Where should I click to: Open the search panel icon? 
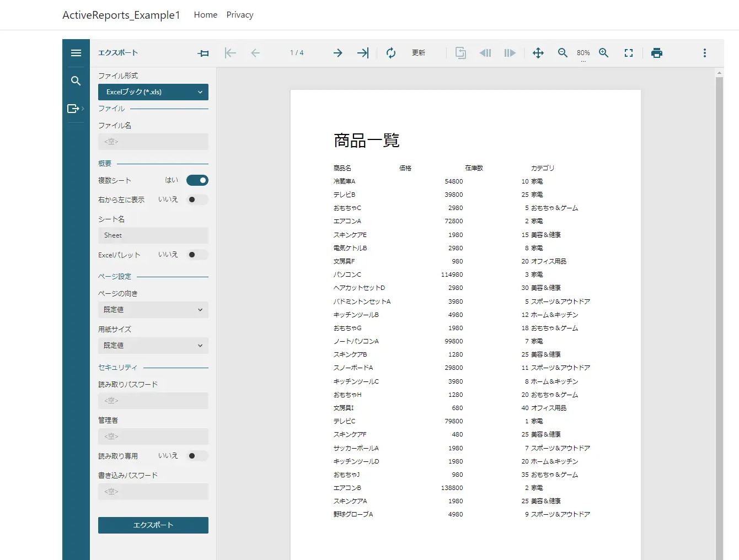click(76, 81)
